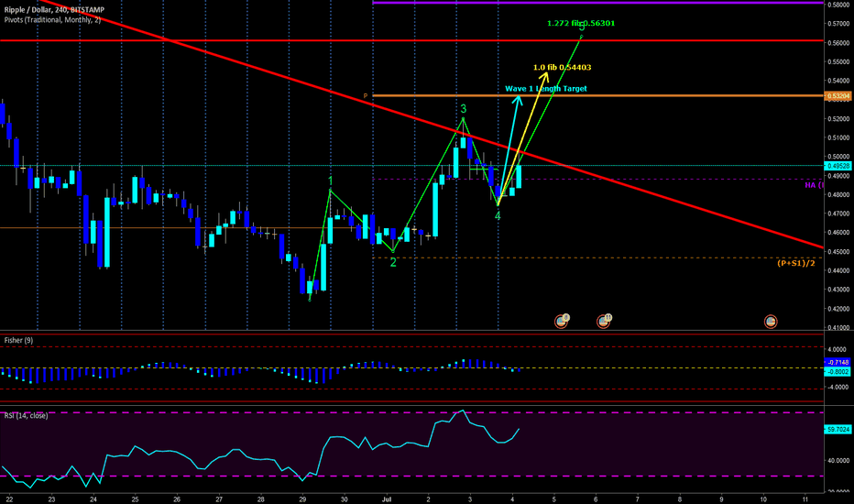854x504 pixels.
Task: Click the Wave 1 Length Target label
Action: [546, 89]
